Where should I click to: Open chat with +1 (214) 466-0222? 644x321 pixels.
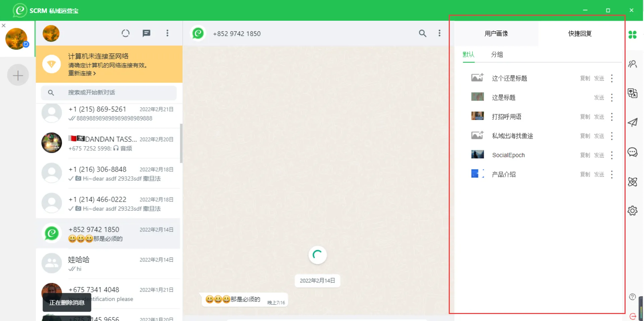[x=108, y=203]
